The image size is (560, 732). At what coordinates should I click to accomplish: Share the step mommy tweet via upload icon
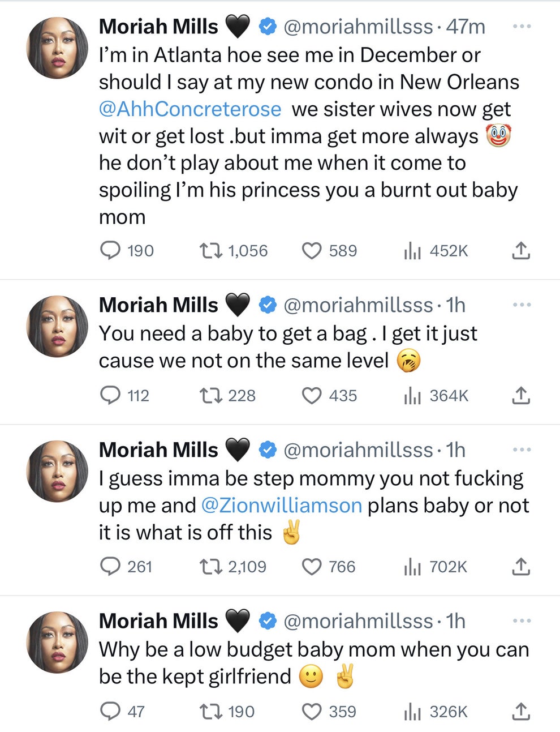click(x=520, y=566)
